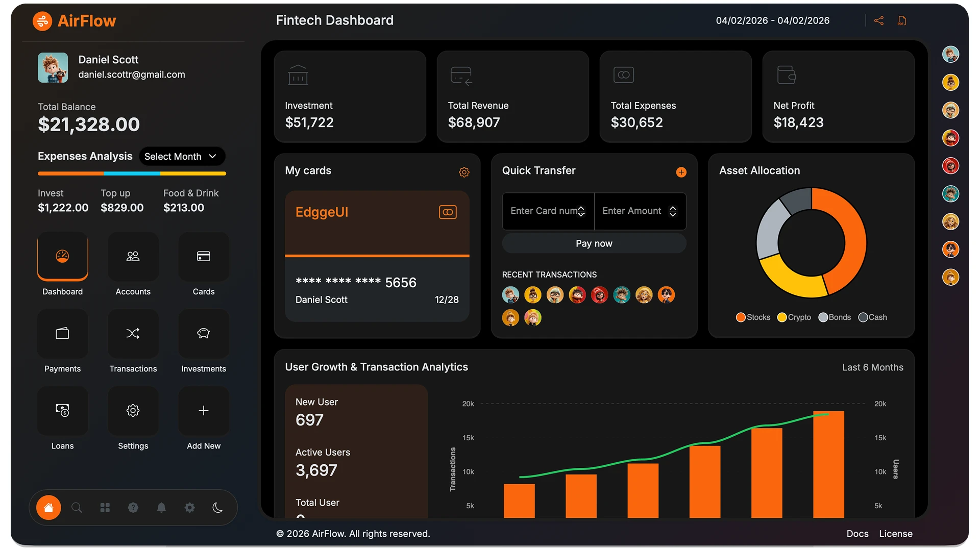Click the first avatar in Recent Transactions
The image size is (980, 551).
[x=510, y=295]
